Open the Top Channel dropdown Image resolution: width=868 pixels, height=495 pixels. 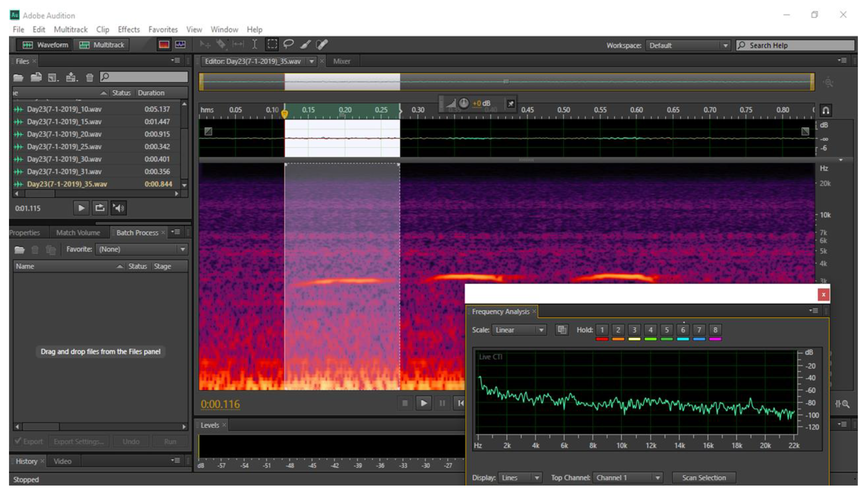pos(628,478)
